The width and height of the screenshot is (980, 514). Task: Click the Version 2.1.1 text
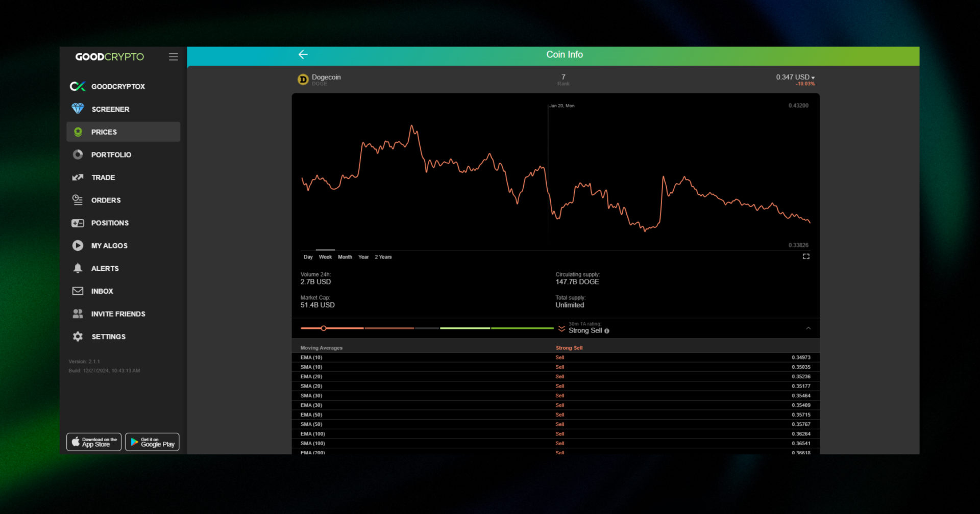click(x=84, y=362)
